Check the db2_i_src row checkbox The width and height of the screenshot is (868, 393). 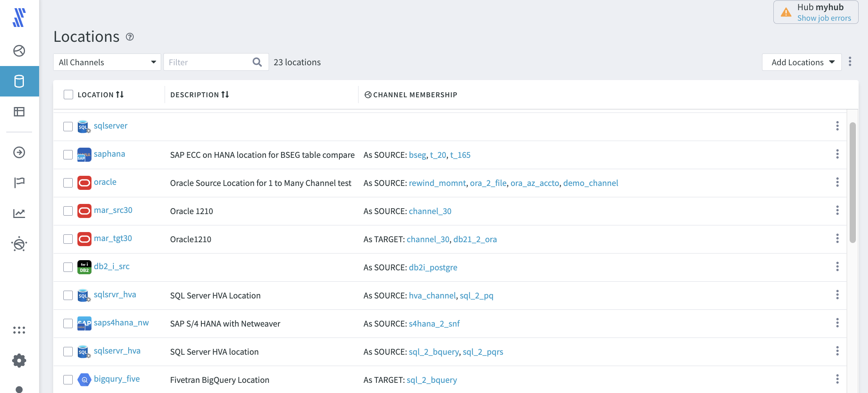coord(68,267)
